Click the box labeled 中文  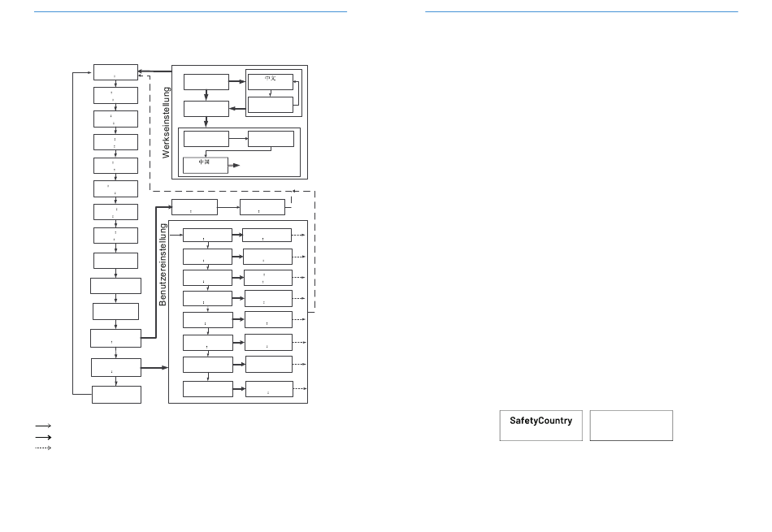tap(271, 82)
